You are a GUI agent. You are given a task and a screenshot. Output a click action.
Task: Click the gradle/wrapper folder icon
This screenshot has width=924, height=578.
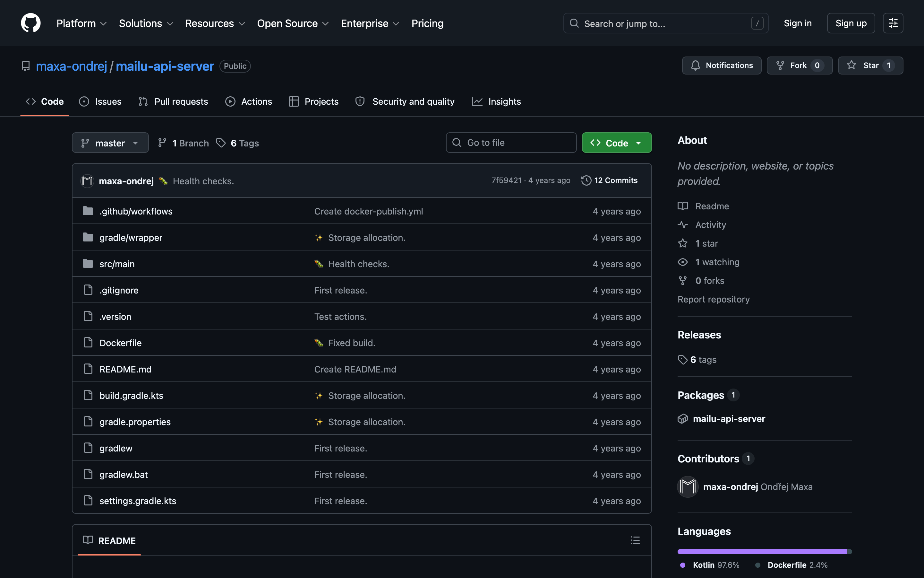click(88, 237)
